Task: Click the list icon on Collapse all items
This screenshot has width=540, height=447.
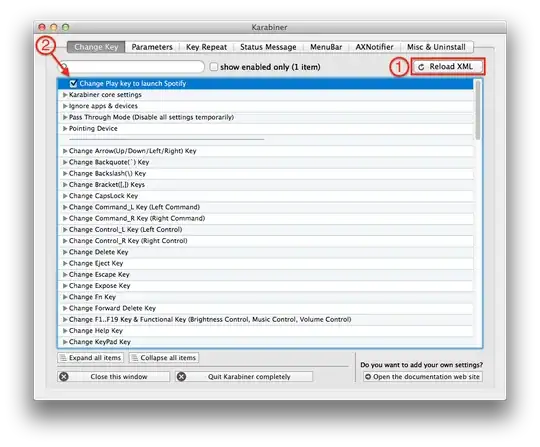Action: point(134,358)
